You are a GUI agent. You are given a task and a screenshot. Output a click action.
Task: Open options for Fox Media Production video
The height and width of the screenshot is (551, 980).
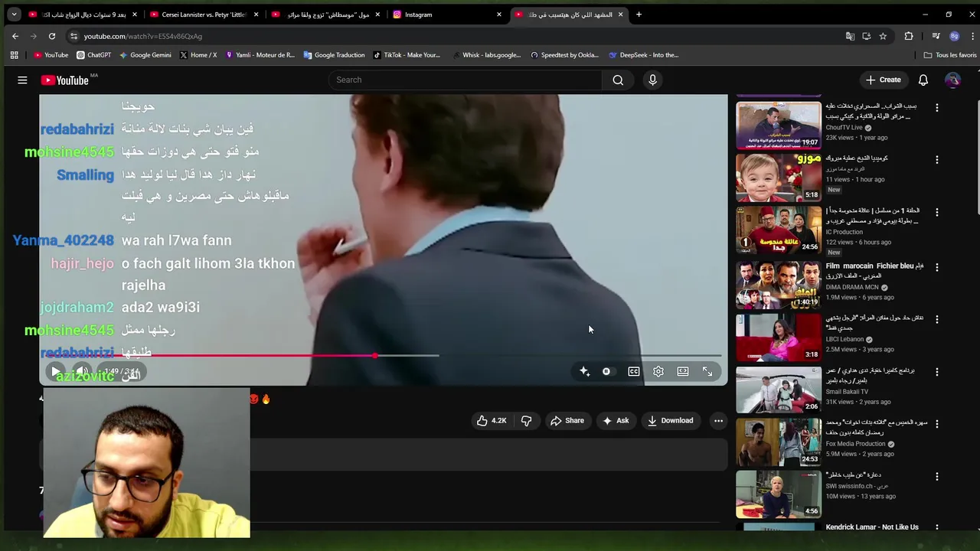[937, 424]
